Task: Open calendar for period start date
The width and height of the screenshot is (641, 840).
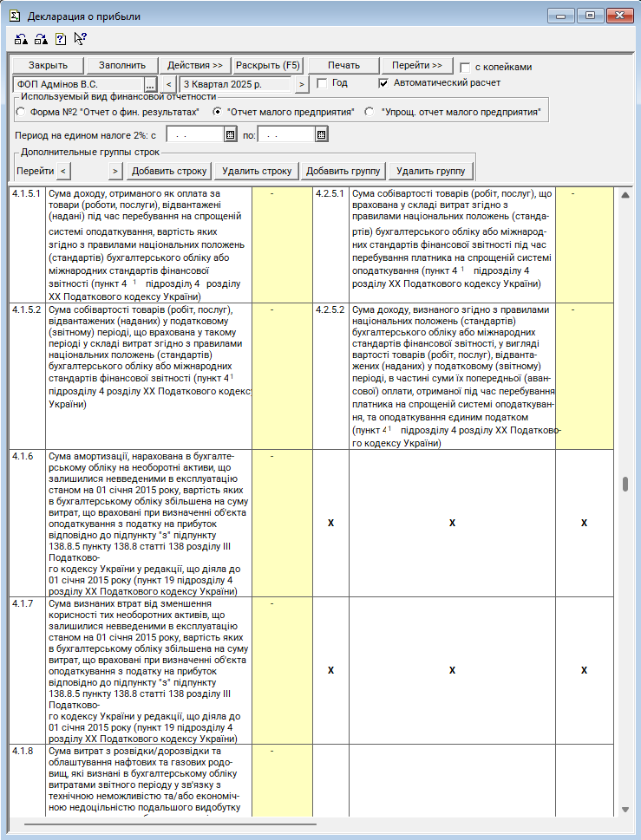Action: tap(231, 134)
